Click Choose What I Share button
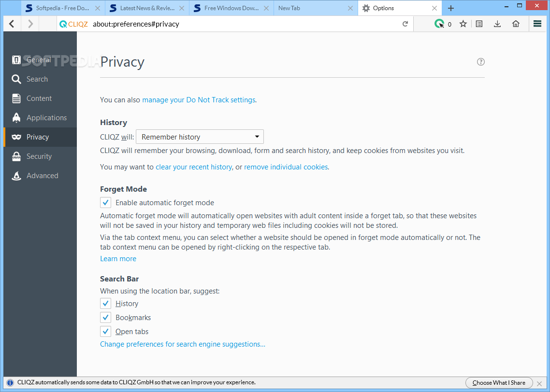This screenshot has width=550, height=392. pyautogui.click(x=499, y=383)
